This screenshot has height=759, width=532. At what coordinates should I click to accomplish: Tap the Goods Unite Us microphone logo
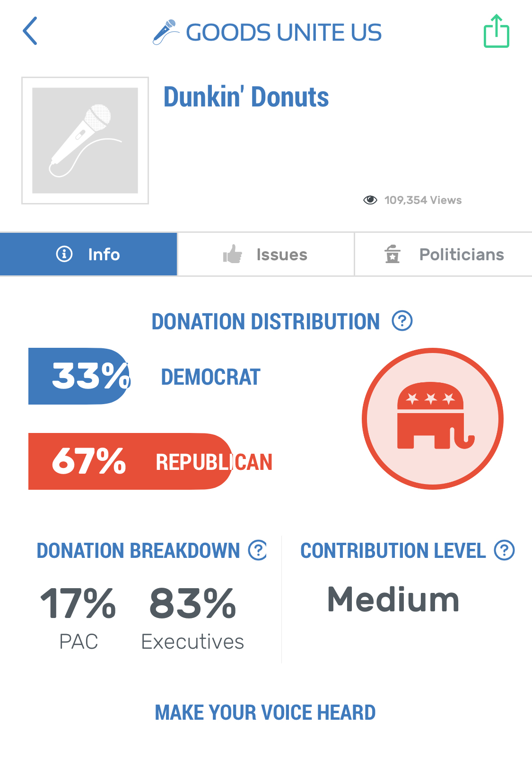(166, 32)
